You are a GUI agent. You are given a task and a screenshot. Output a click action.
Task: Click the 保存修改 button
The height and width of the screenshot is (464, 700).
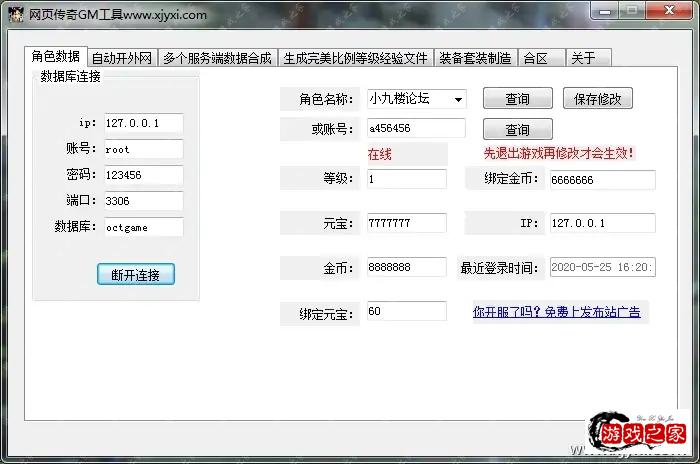click(x=598, y=98)
